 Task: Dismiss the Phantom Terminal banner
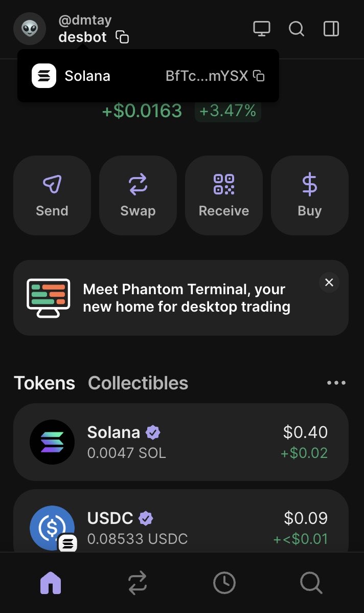pyautogui.click(x=329, y=282)
